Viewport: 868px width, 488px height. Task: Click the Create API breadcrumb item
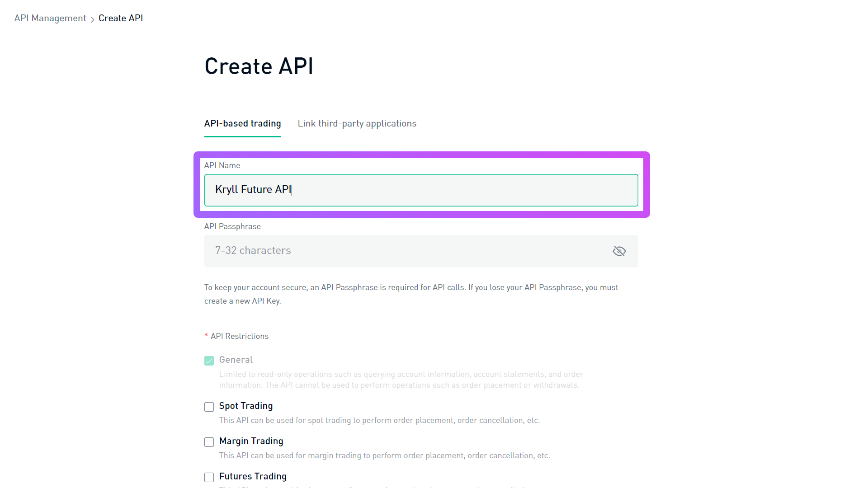click(121, 18)
